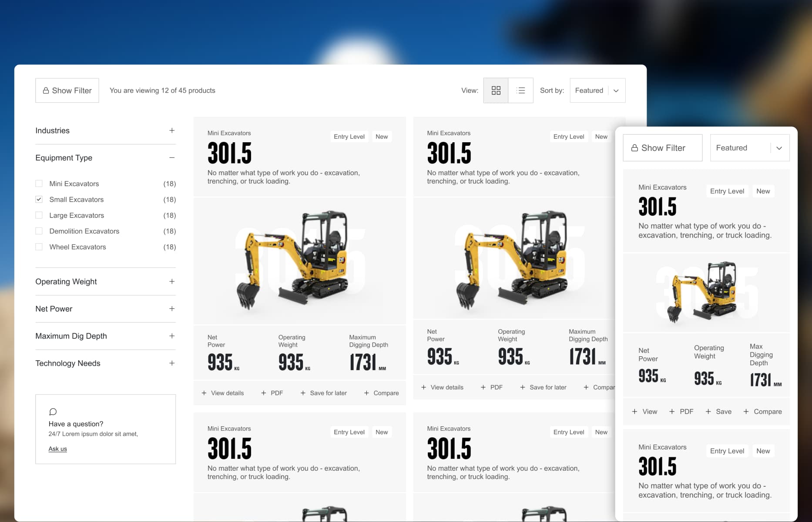Enable the Demolition Excavators checkbox
This screenshot has height=522, width=812.
tap(39, 231)
